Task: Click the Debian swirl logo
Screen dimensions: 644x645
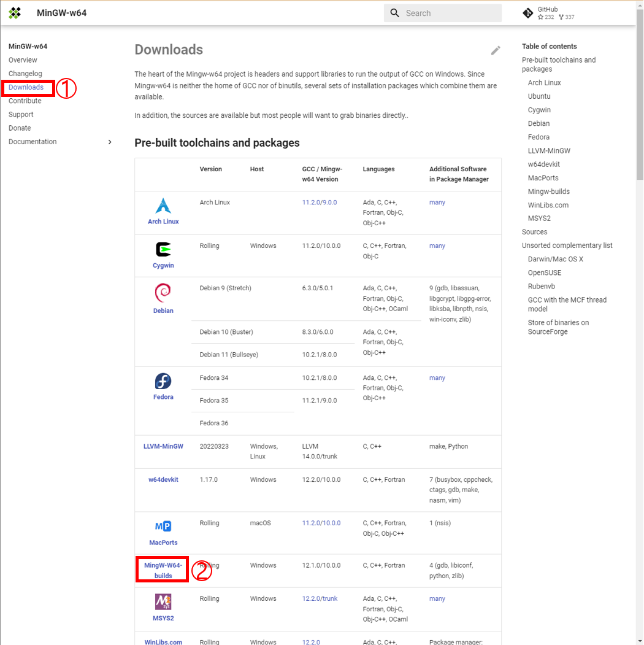Action: pyautogui.click(x=163, y=293)
